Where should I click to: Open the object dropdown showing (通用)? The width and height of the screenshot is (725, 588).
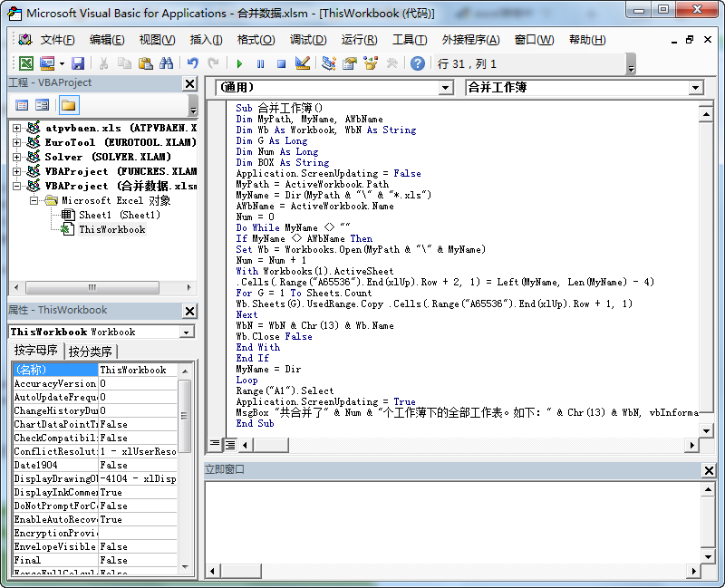point(445,88)
